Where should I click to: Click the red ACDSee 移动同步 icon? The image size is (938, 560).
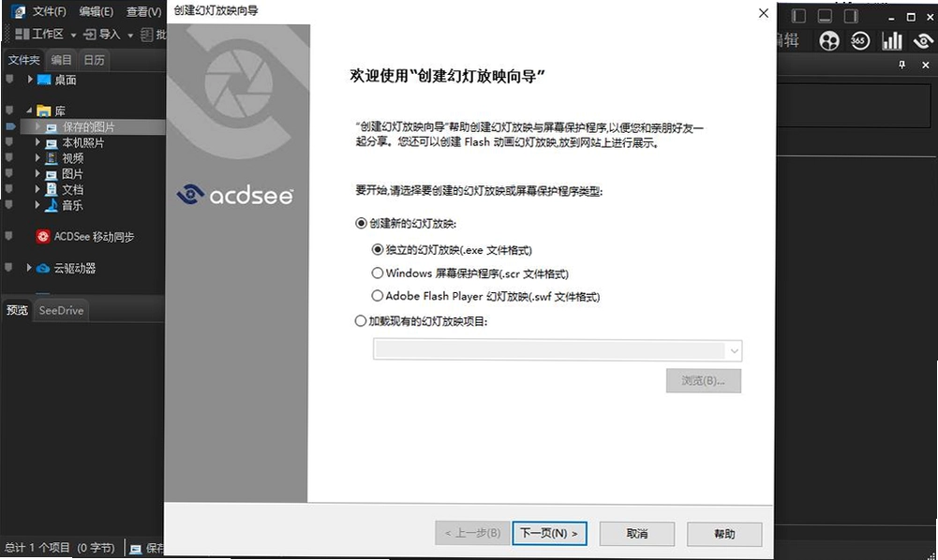43,237
